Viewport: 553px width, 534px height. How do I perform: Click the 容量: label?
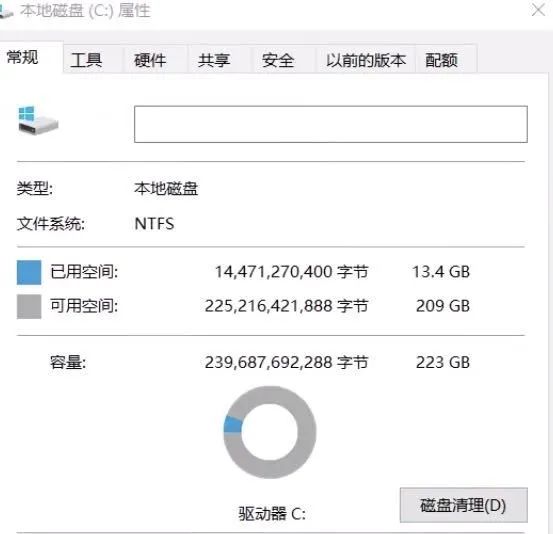(x=68, y=362)
